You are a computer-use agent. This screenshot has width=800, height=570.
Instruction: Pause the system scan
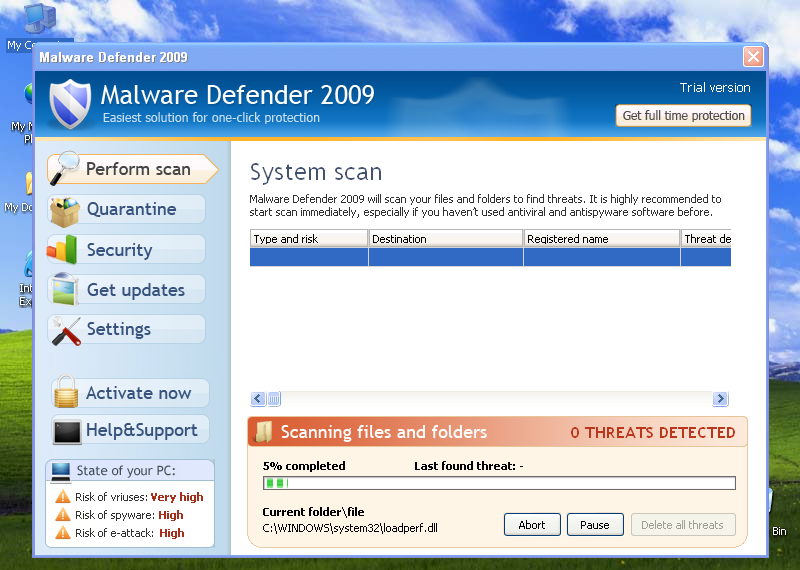(x=595, y=525)
